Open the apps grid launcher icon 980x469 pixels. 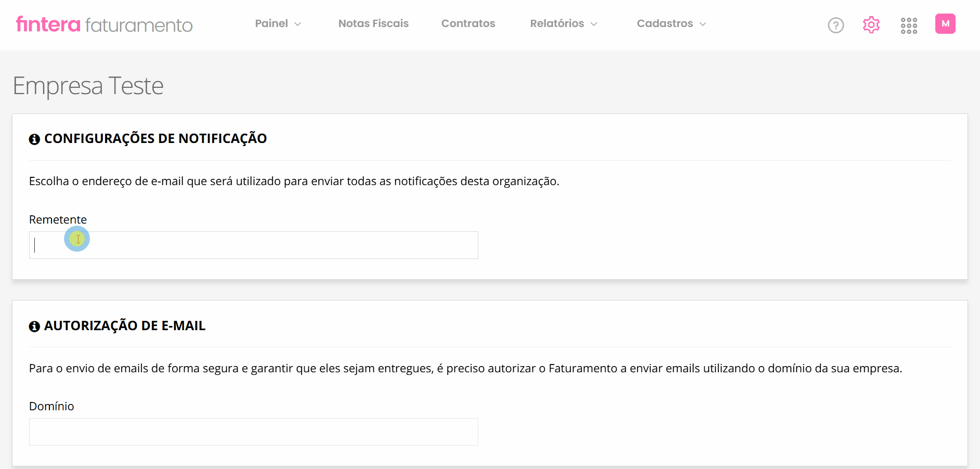point(909,25)
